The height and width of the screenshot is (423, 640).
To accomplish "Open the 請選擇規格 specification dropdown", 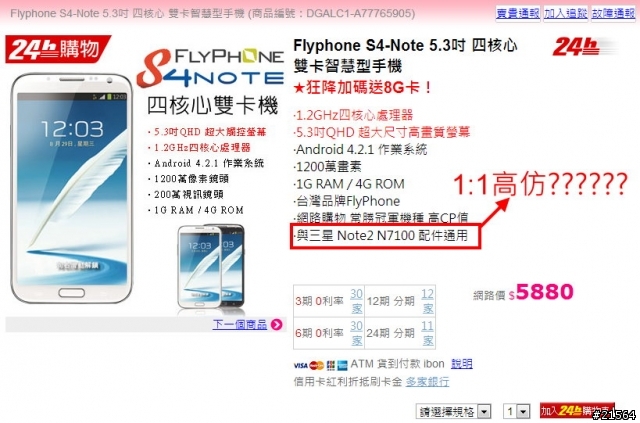I will coord(453,411).
